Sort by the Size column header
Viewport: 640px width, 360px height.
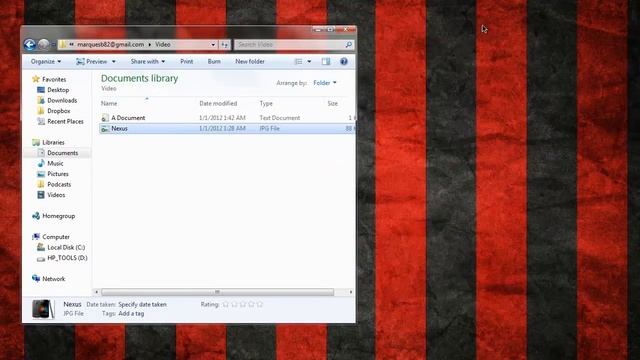(x=333, y=104)
